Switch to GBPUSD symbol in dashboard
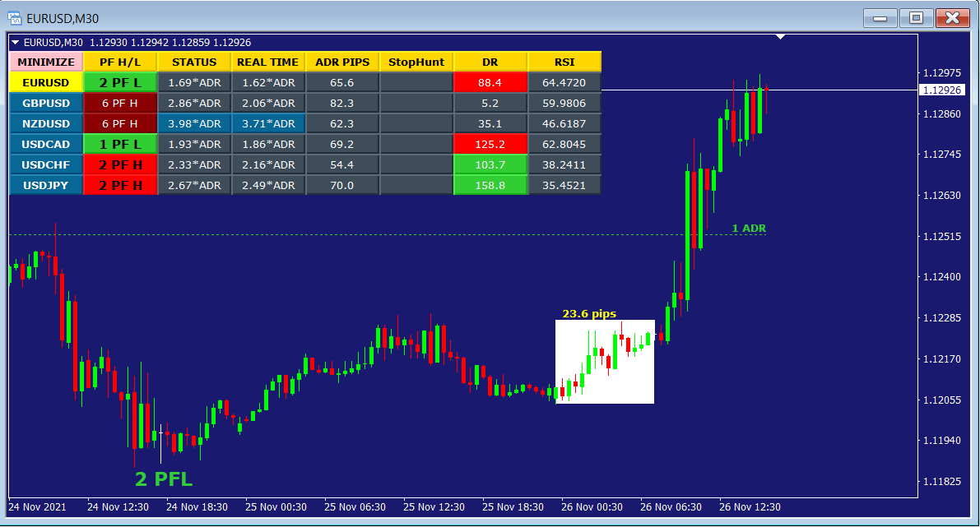Viewport: 980px width, 527px height. (46, 103)
